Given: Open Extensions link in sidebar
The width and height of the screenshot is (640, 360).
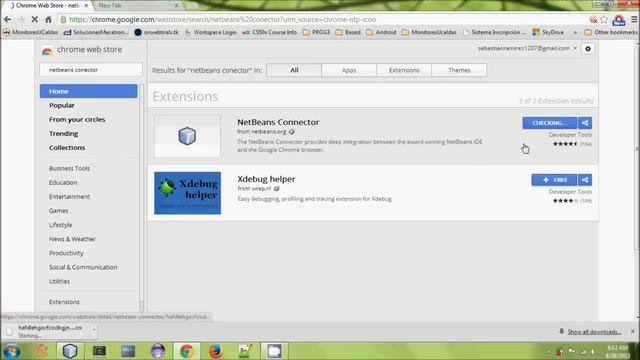Looking at the screenshot, I should click(64, 302).
